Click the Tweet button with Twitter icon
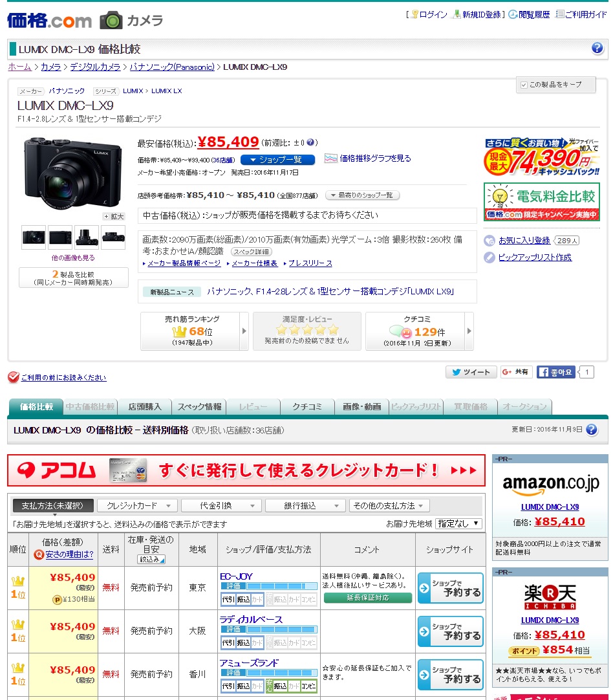The image size is (613, 700). tap(471, 372)
